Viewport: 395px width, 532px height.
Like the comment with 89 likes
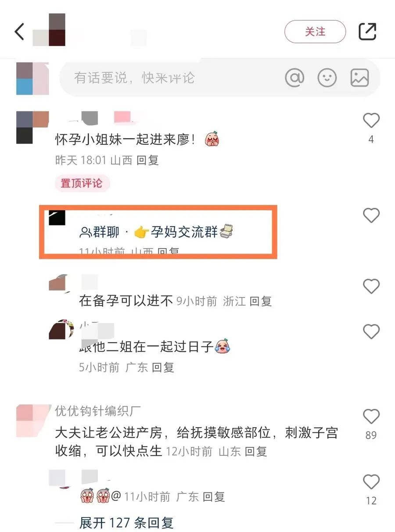coord(371,416)
